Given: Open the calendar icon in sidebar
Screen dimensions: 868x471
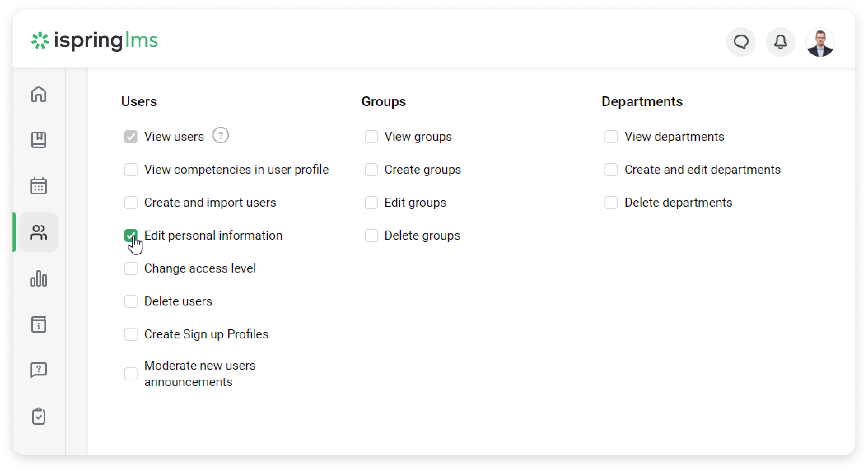Looking at the screenshot, I should pos(39,186).
